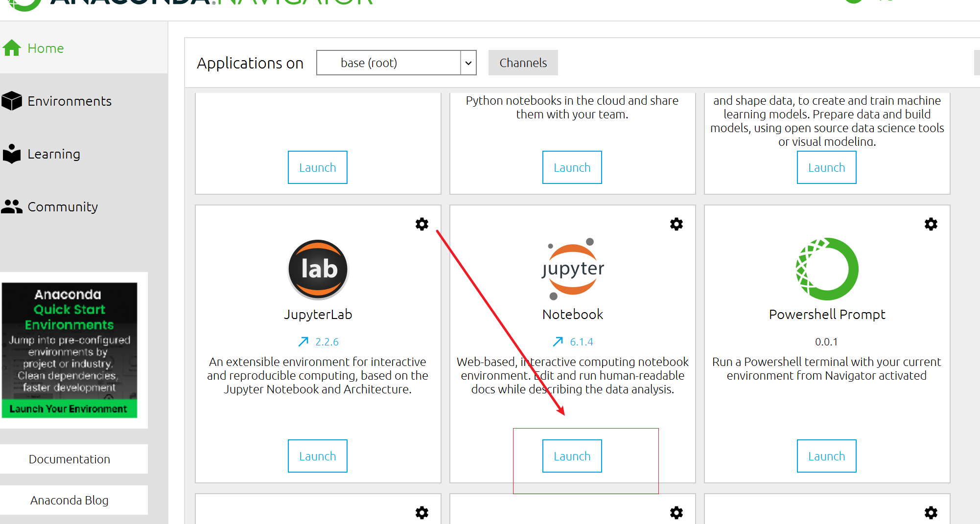Click the JupyterLab lab logo
Image resolution: width=980 pixels, height=524 pixels.
[318, 269]
